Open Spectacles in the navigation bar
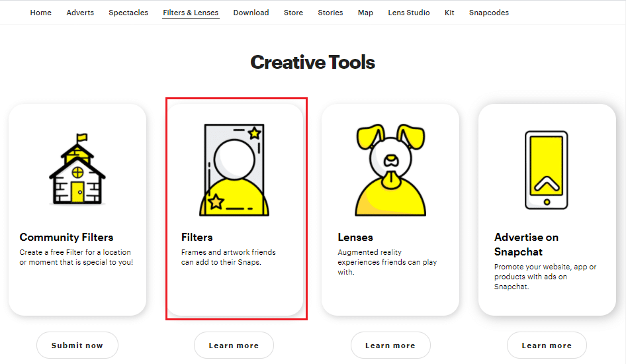The height and width of the screenshot is (364, 626). pyautogui.click(x=128, y=13)
